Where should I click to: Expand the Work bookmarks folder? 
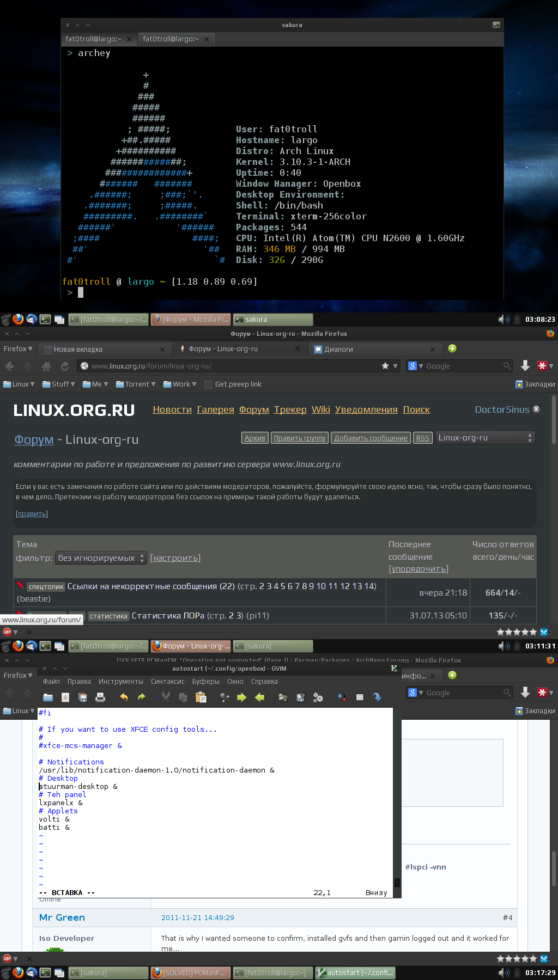[180, 384]
